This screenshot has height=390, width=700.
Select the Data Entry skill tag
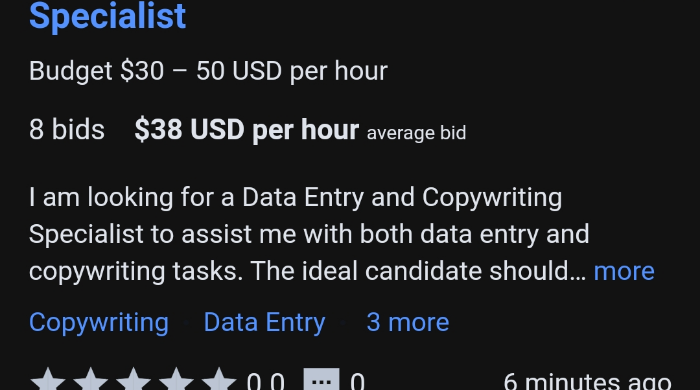click(x=264, y=322)
